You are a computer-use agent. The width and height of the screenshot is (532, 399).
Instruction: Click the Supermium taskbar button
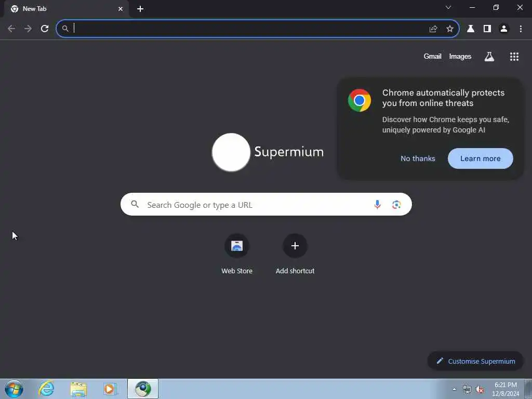click(x=143, y=389)
